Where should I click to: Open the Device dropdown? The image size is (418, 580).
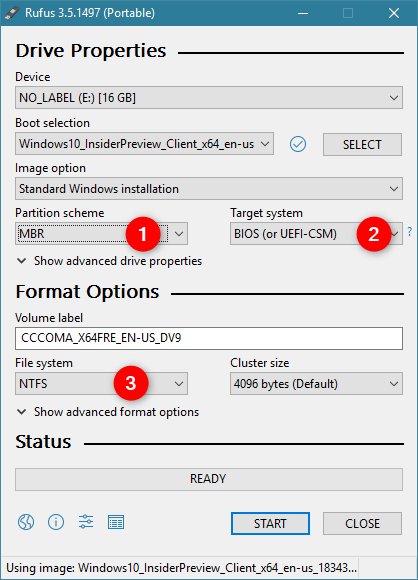(x=209, y=98)
